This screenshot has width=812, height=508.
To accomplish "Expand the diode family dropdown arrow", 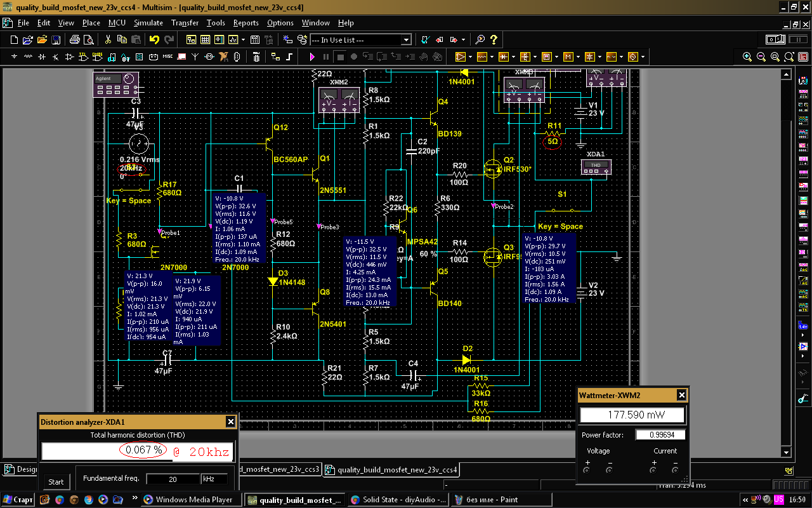I will coord(514,57).
